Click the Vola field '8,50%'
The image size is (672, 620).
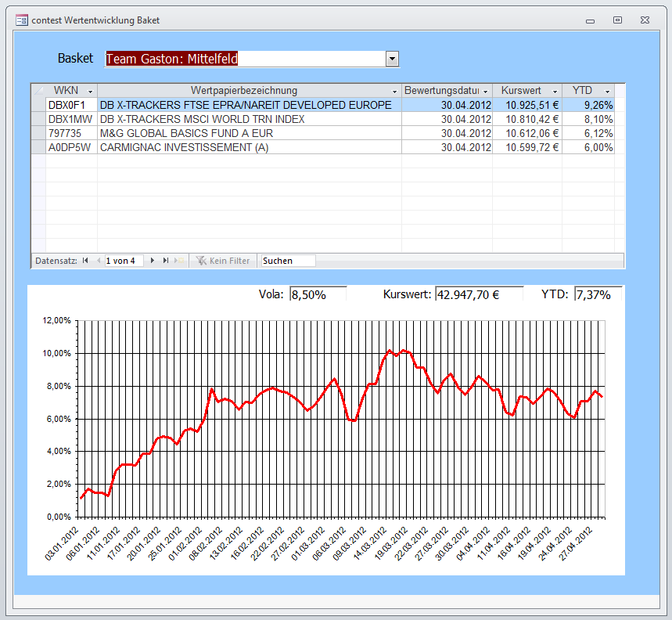point(318,294)
